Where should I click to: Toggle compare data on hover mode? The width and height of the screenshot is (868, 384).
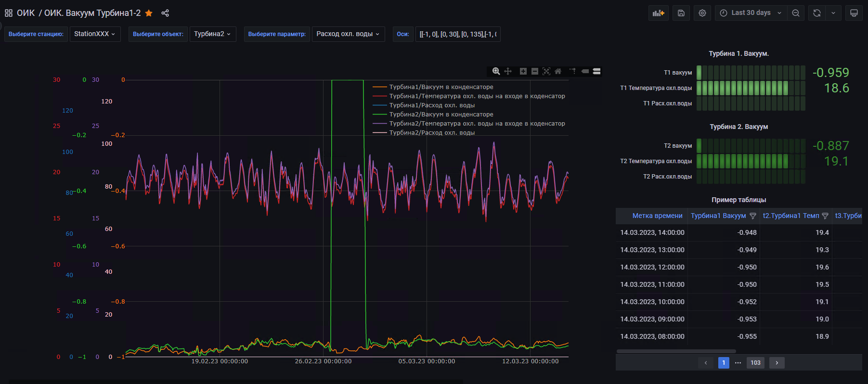(596, 71)
